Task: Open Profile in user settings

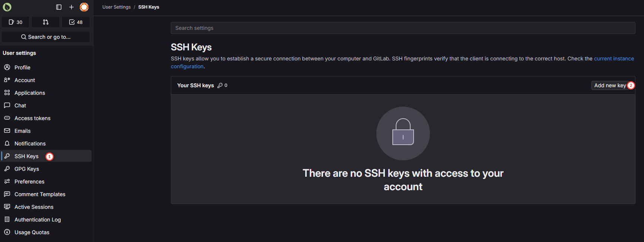Action: (22, 67)
